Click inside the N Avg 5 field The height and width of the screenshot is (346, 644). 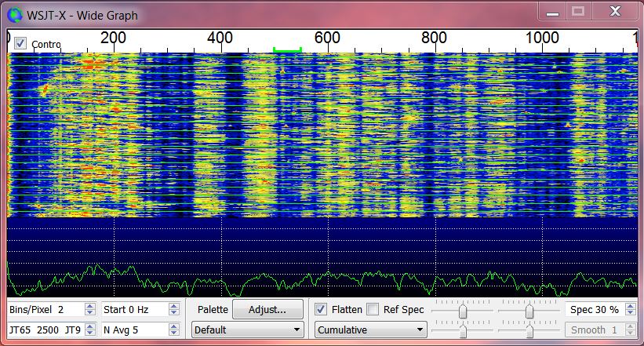point(133,330)
